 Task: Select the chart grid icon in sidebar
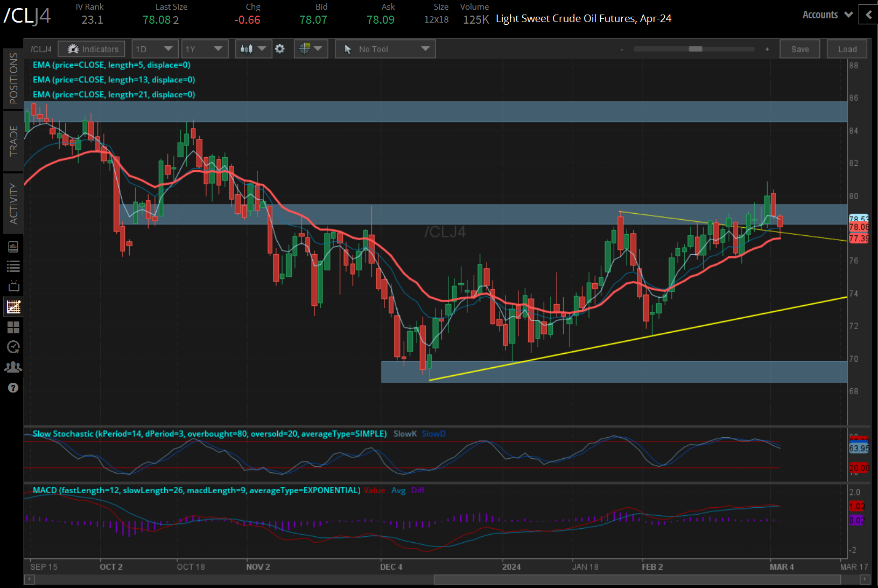(13, 307)
